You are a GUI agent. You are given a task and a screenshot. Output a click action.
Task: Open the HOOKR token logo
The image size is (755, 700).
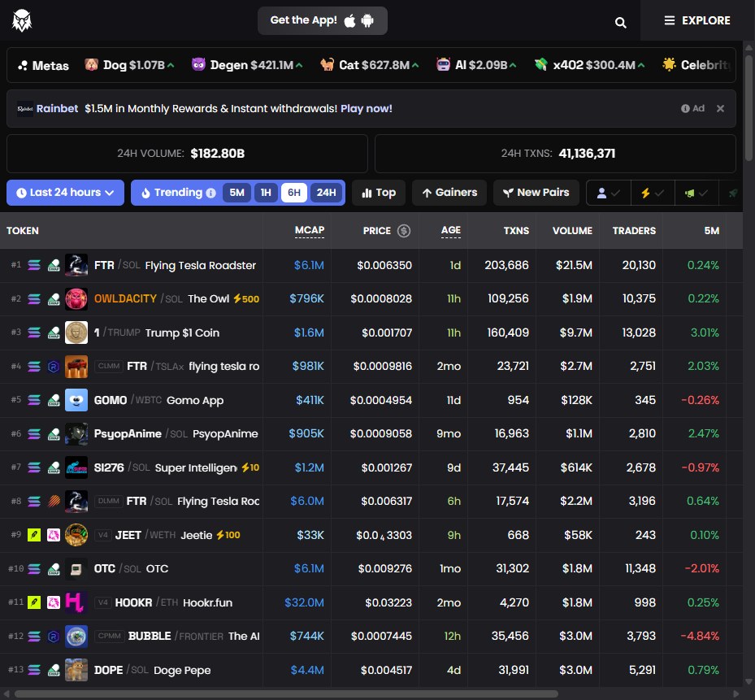point(76,602)
